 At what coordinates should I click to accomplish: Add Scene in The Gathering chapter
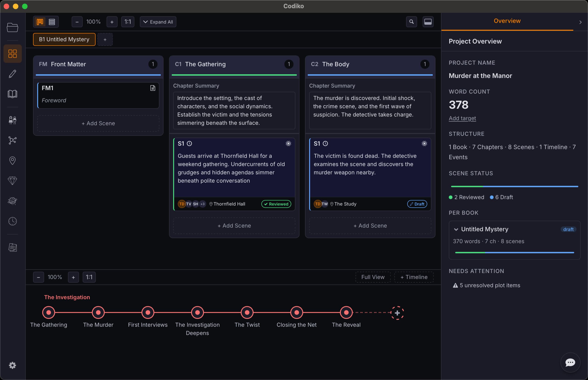click(x=234, y=226)
